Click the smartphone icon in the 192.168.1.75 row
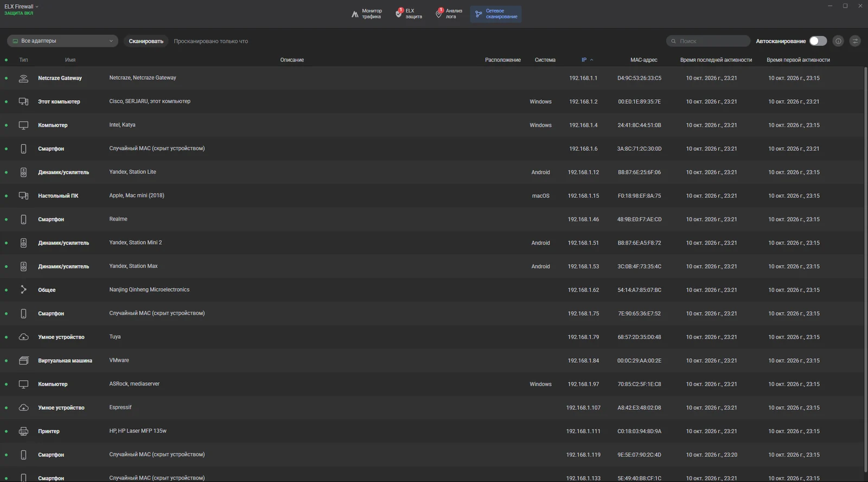 tap(23, 314)
